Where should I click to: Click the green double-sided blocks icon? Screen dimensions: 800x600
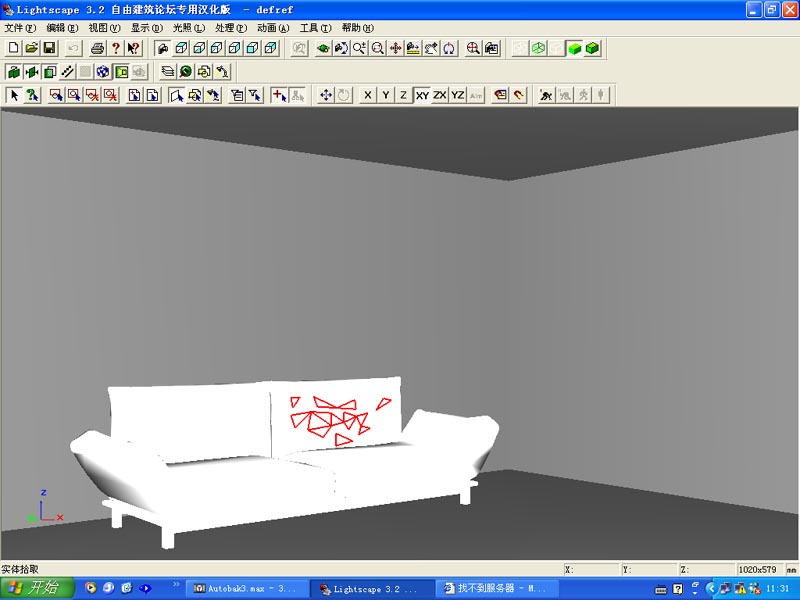coord(14,71)
